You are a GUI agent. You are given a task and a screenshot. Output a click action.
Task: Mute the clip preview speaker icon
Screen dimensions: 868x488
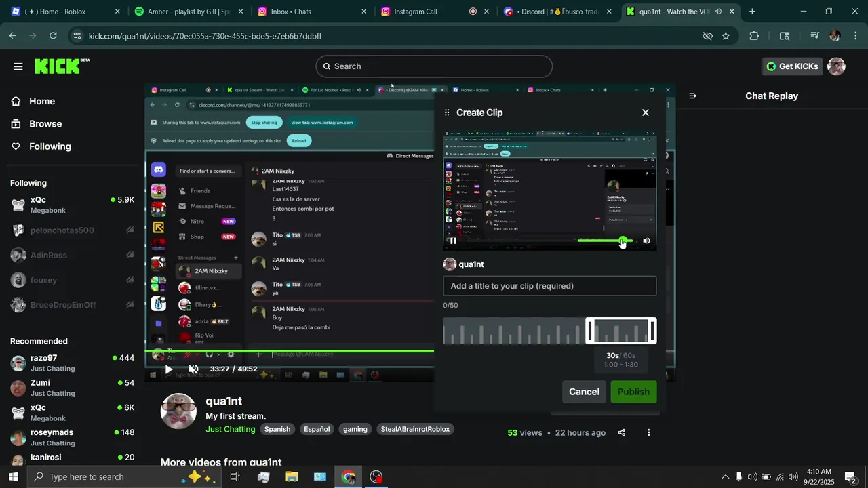(646, 241)
